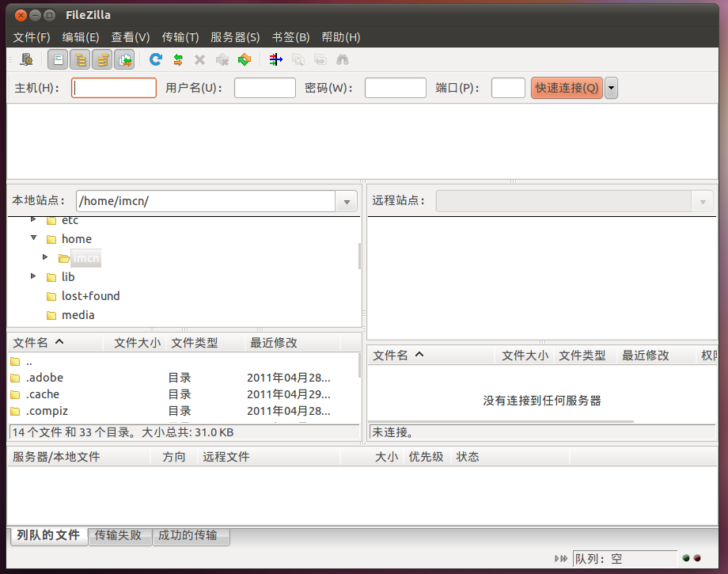Screen dimensions: 728x574
Task: Open the Site Manager icon
Action: tap(26, 59)
